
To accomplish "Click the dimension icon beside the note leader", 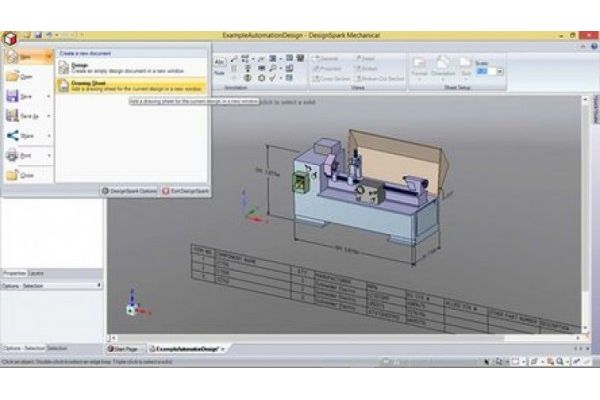I will point(245,59).
